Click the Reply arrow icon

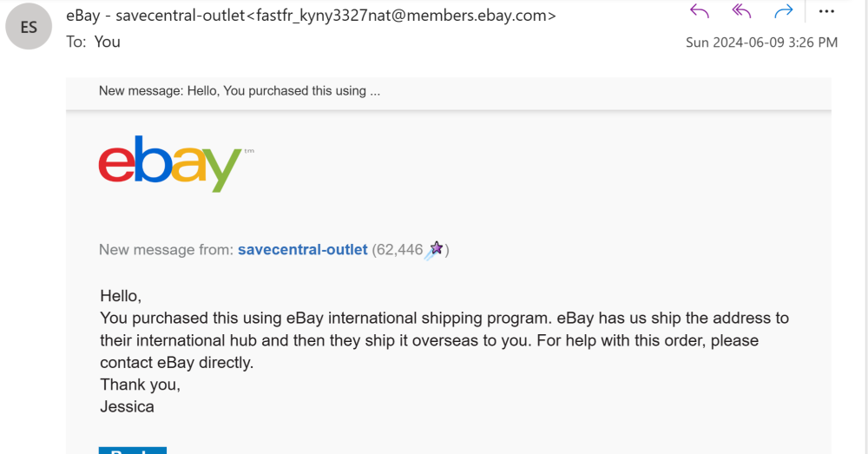[700, 11]
